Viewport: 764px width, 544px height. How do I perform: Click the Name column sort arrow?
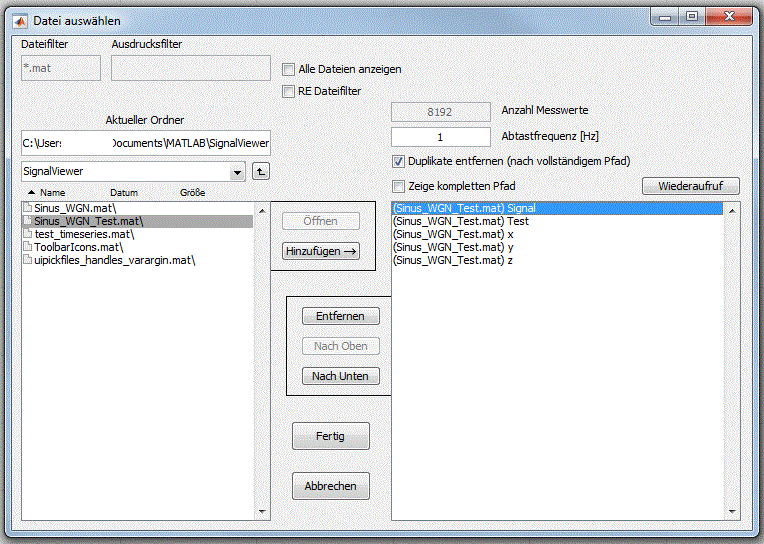[31, 192]
